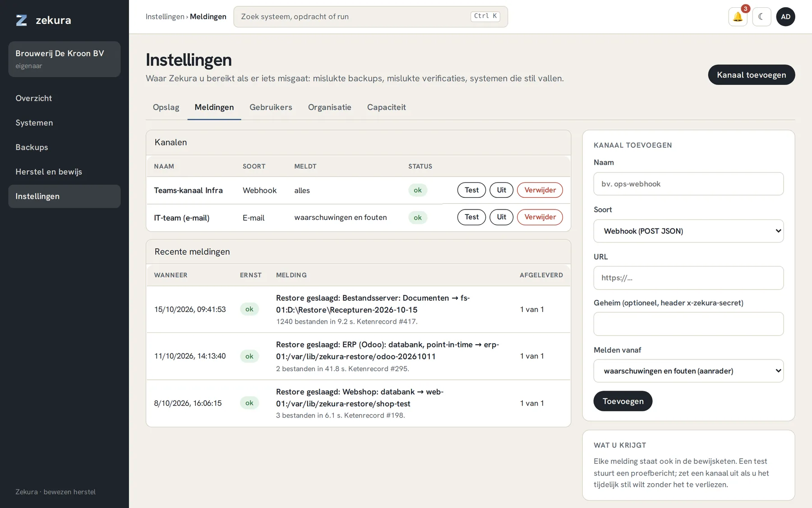Click the 8/10/2026, 16:06:15 timestamp
This screenshot has width=812, height=508.
click(x=188, y=403)
